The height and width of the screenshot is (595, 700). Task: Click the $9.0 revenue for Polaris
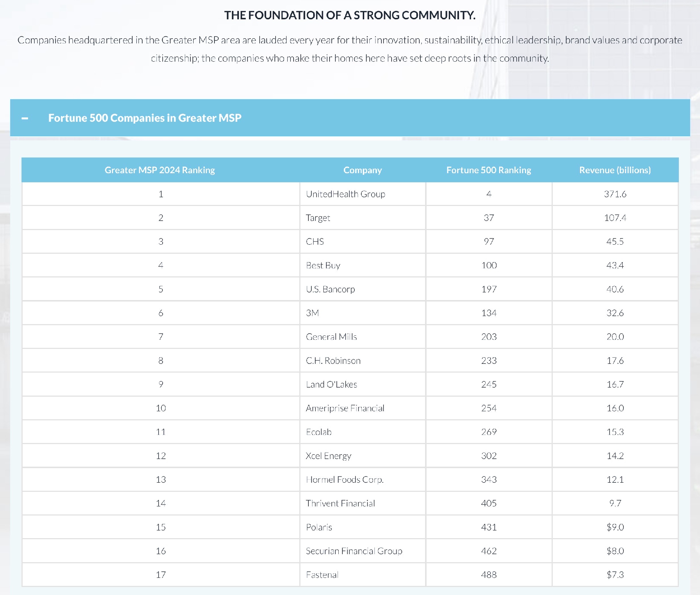[x=615, y=527]
